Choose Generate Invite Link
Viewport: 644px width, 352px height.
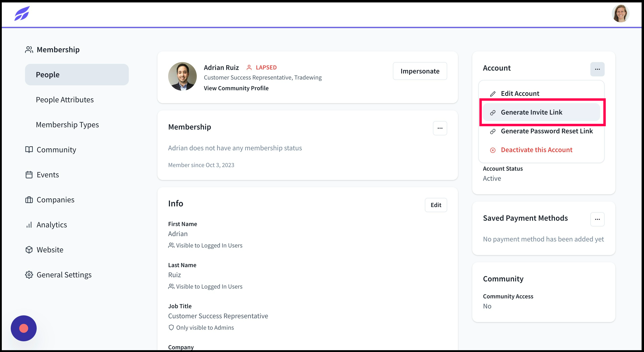(541, 112)
